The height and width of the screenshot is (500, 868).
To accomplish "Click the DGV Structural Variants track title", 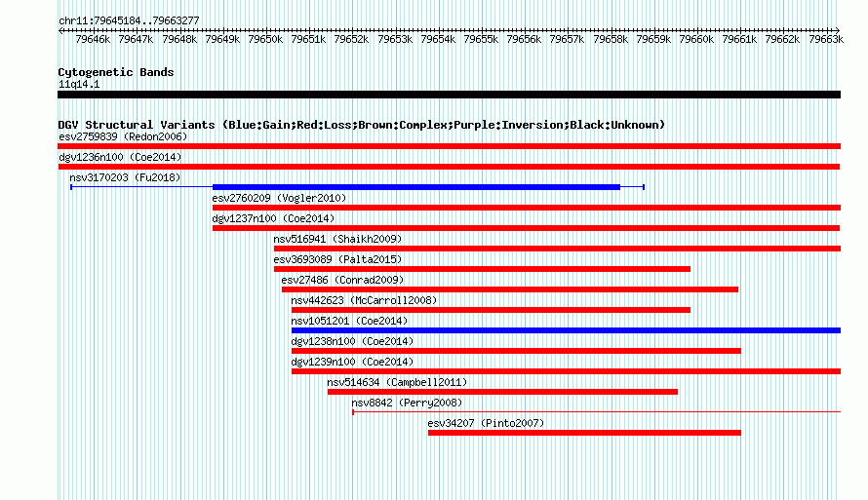I will pyautogui.click(x=362, y=125).
